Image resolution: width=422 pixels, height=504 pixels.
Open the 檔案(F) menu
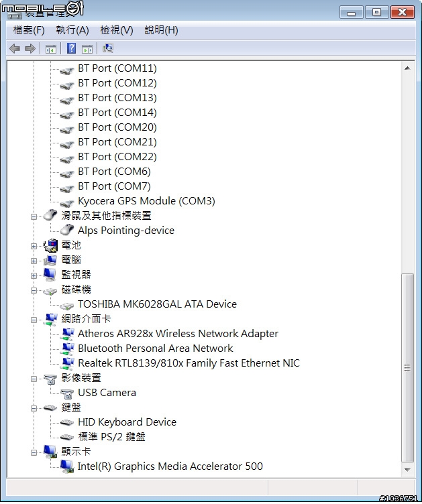tap(29, 30)
